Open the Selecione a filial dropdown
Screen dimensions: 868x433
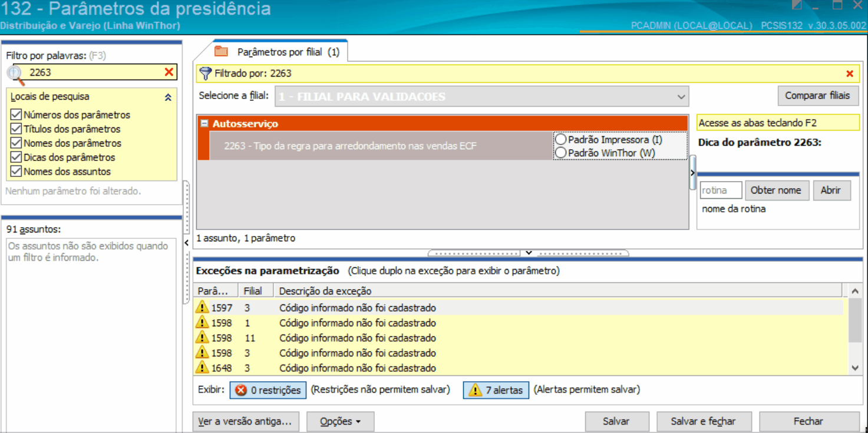point(681,97)
